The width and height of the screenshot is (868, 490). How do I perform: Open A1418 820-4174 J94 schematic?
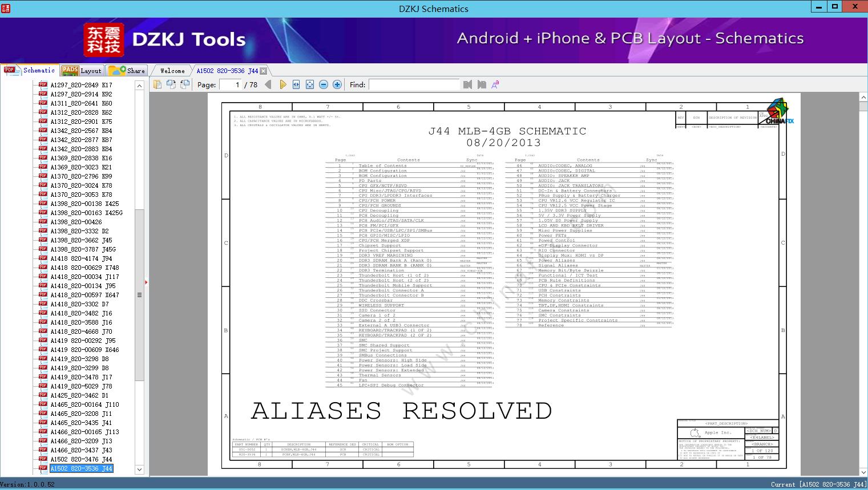click(81, 258)
